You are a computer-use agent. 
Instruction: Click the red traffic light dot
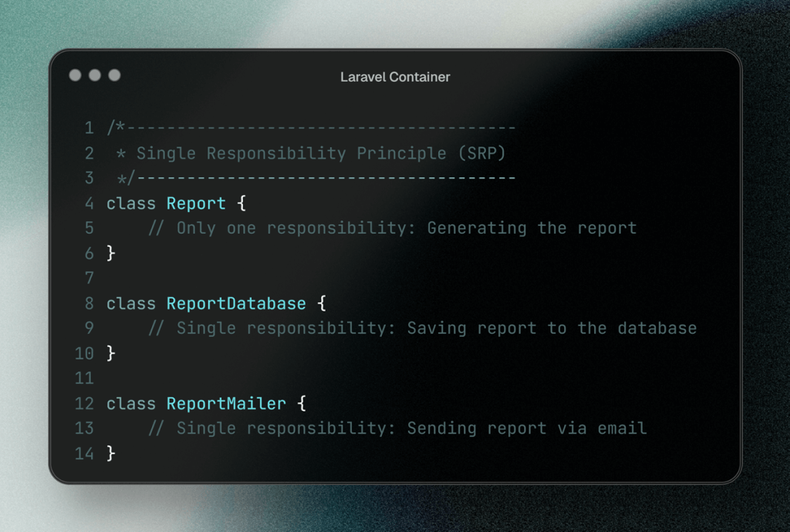(x=76, y=75)
